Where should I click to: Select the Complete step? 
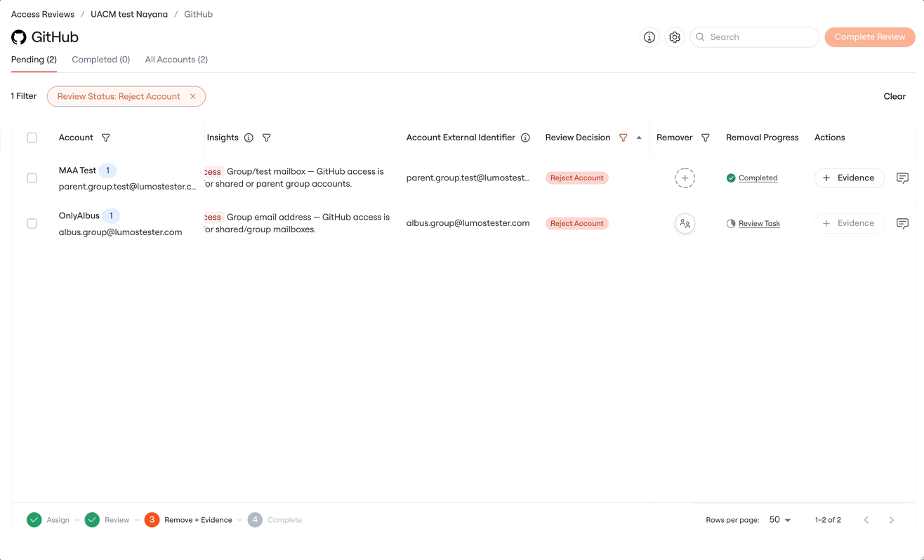coord(275,520)
